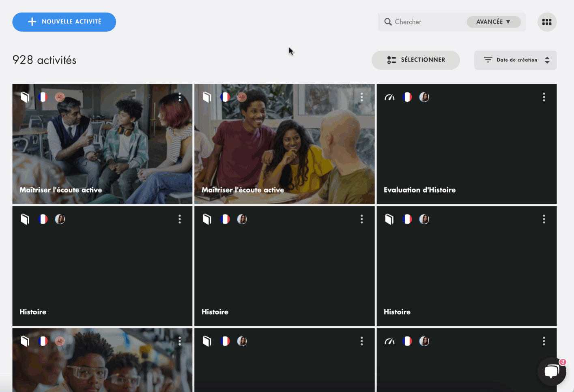Click the Sélectionner button
The image size is (574, 392).
415,60
